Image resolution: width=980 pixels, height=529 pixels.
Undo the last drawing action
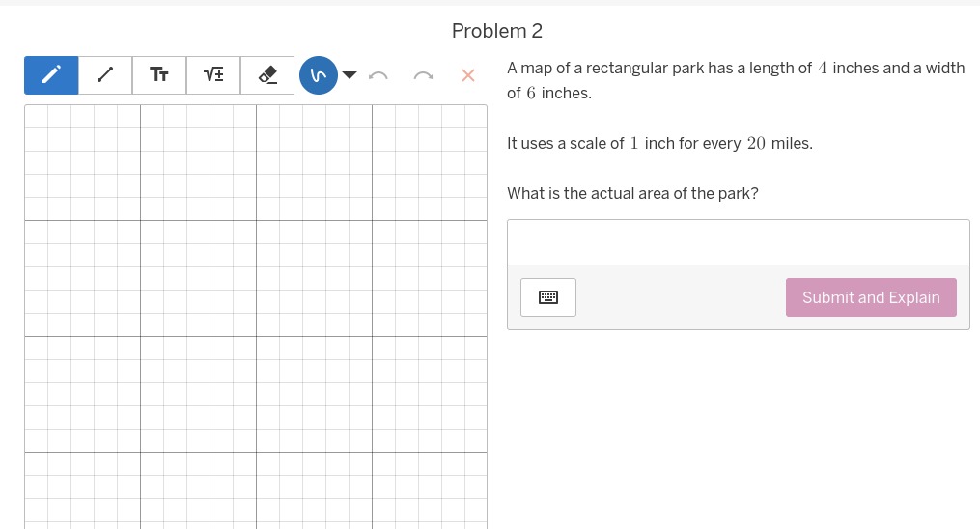point(378,75)
